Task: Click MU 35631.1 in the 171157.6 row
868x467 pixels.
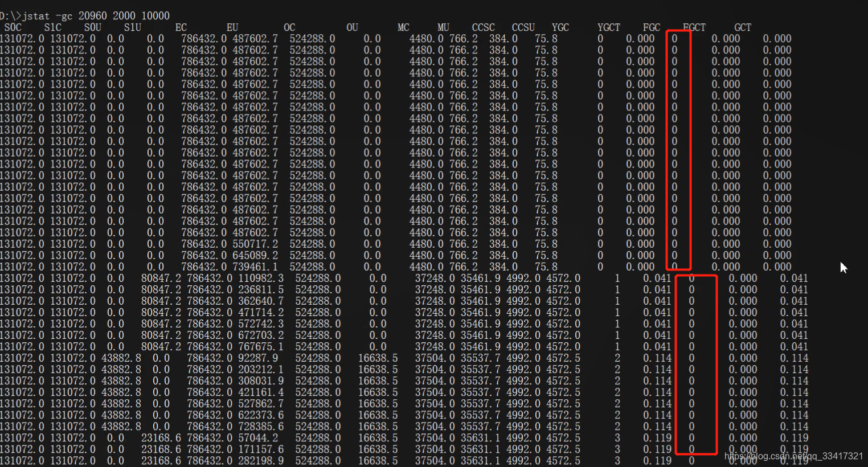Action: click(480, 449)
